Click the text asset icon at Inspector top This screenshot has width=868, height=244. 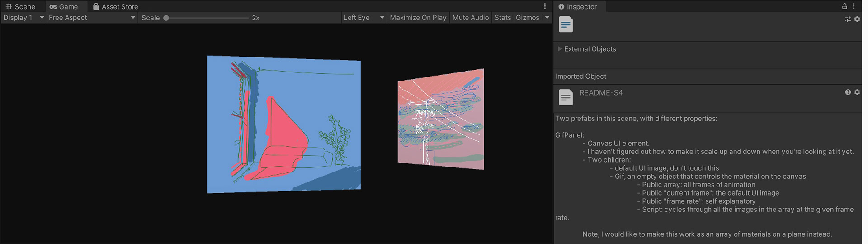pyautogui.click(x=566, y=24)
